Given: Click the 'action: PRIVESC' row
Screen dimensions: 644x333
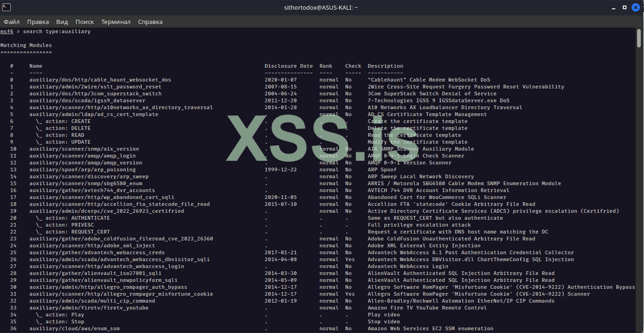Looking at the screenshot, I should [x=65, y=225].
